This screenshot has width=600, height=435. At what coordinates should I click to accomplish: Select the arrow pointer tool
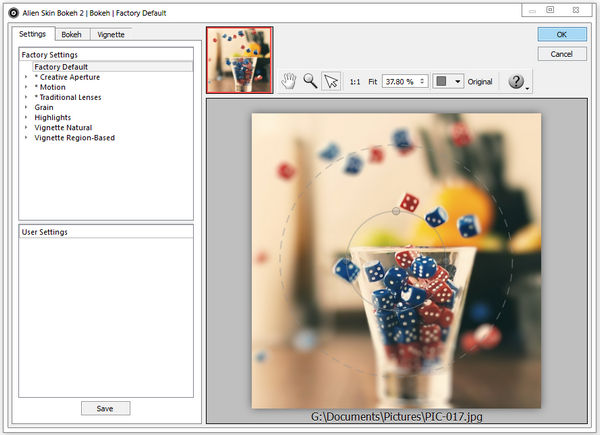(332, 81)
